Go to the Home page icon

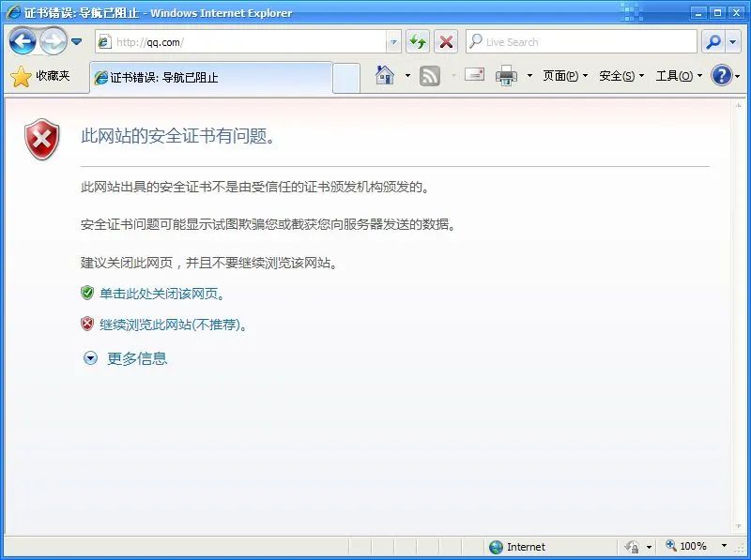coord(385,76)
